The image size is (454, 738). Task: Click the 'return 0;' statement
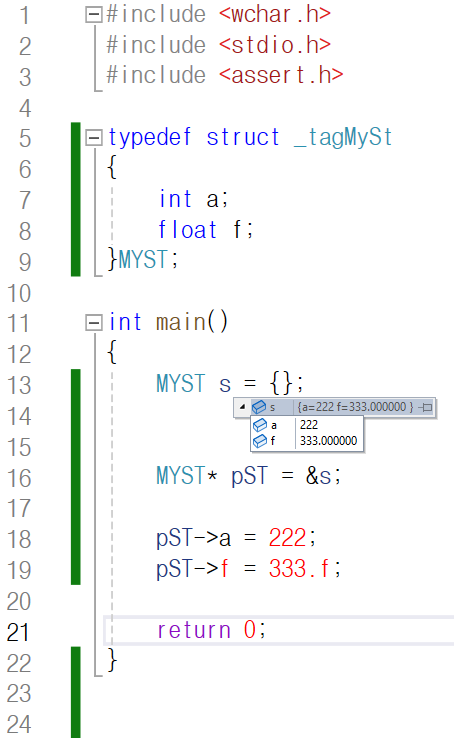(x=211, y=630)
